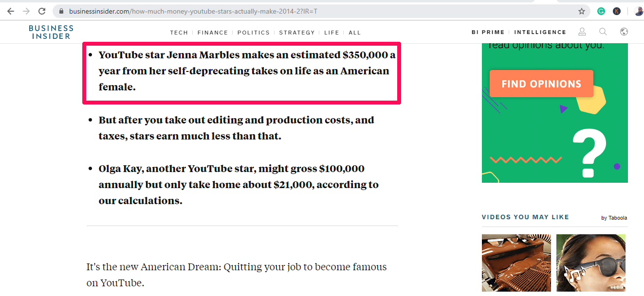The image size is (644, 296).
Task: Open the Chrome profile avatar
Action: tap(639, 11)
